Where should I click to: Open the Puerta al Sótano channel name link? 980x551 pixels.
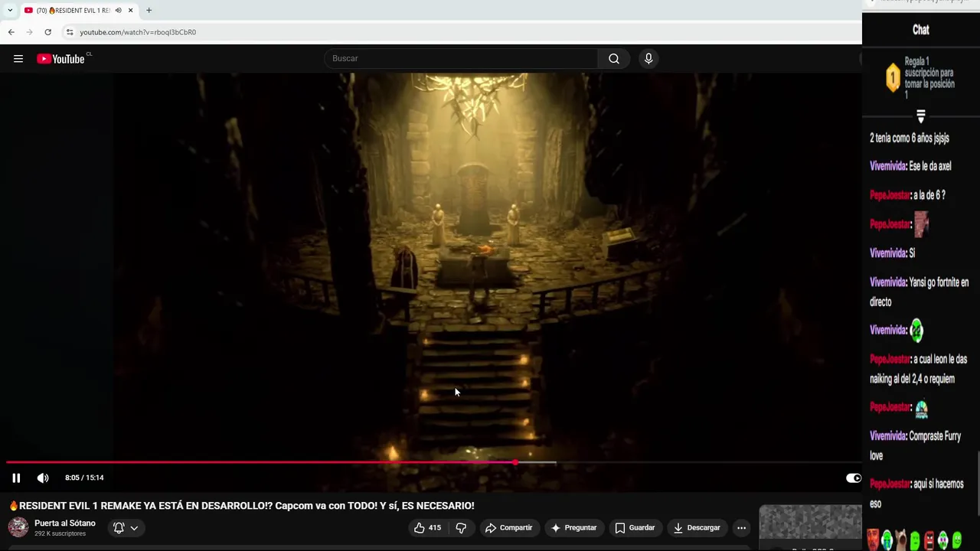[x=65, y=523]
